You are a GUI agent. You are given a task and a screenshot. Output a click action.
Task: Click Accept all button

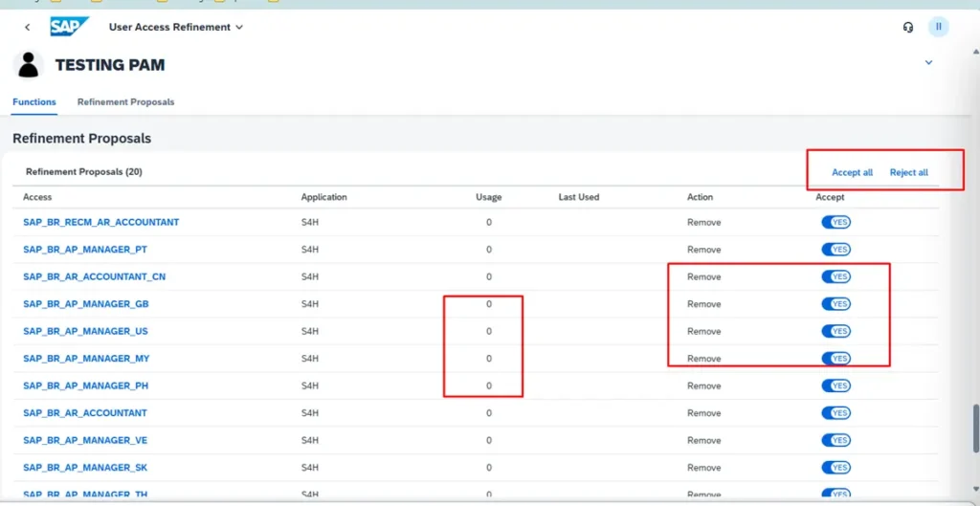[852, 173]
